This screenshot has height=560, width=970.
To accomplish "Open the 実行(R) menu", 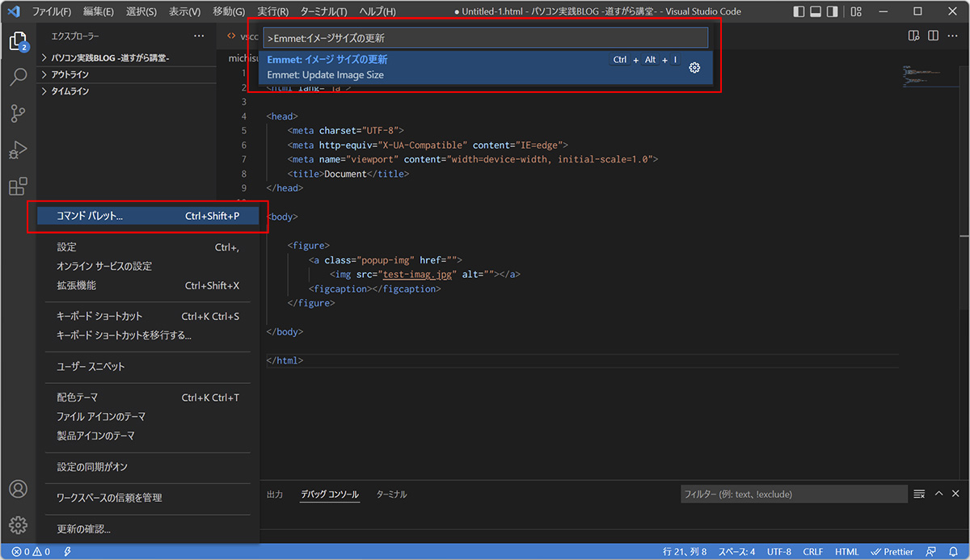I will pyautogui.click(x=273, y=11).
